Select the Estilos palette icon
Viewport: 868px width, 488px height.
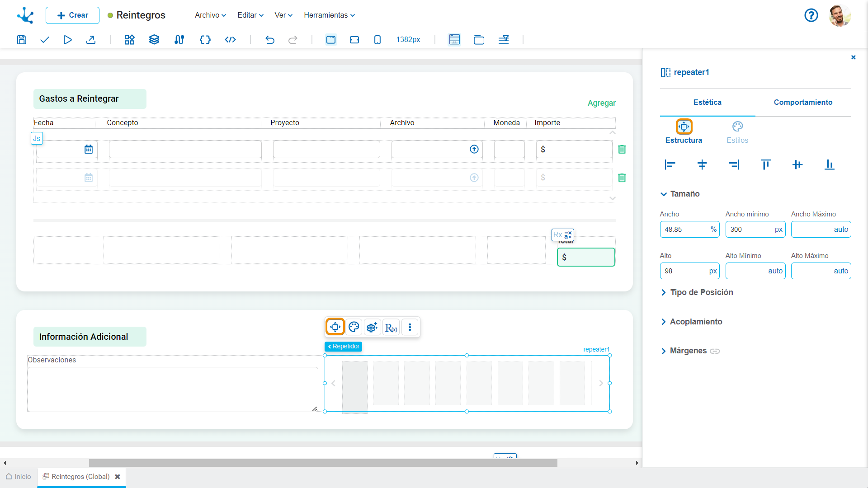737,127
